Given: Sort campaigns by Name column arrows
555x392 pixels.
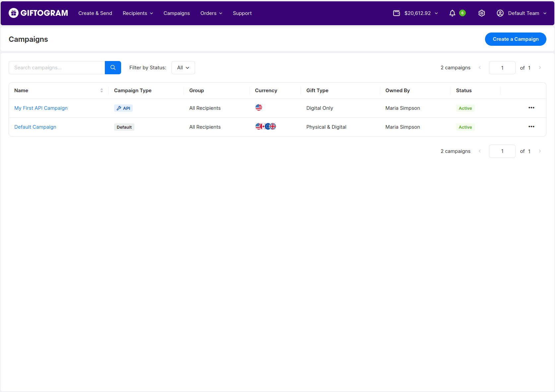Looking at the screenshot, I should (x=102, y=91).
